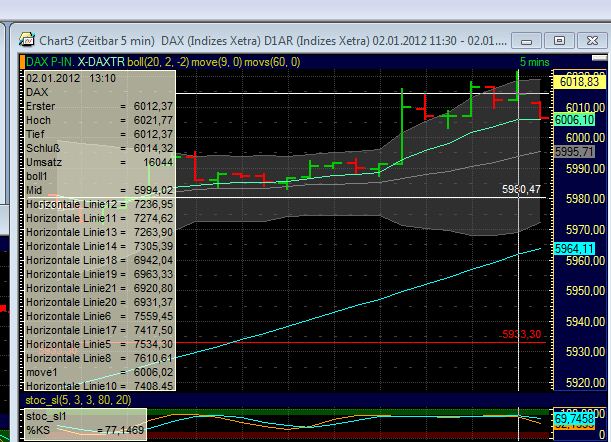Click the gray 5995,71 price tag

574,152
